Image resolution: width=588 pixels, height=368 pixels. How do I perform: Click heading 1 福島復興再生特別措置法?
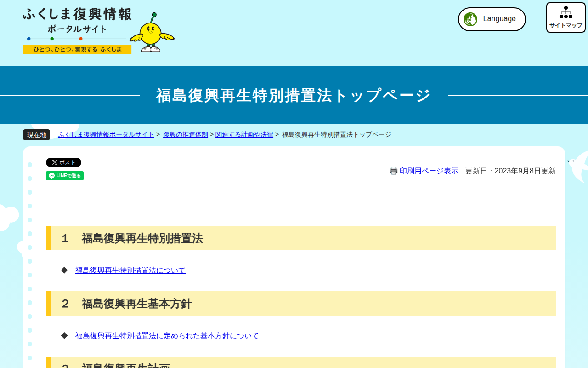coord(301,238)
